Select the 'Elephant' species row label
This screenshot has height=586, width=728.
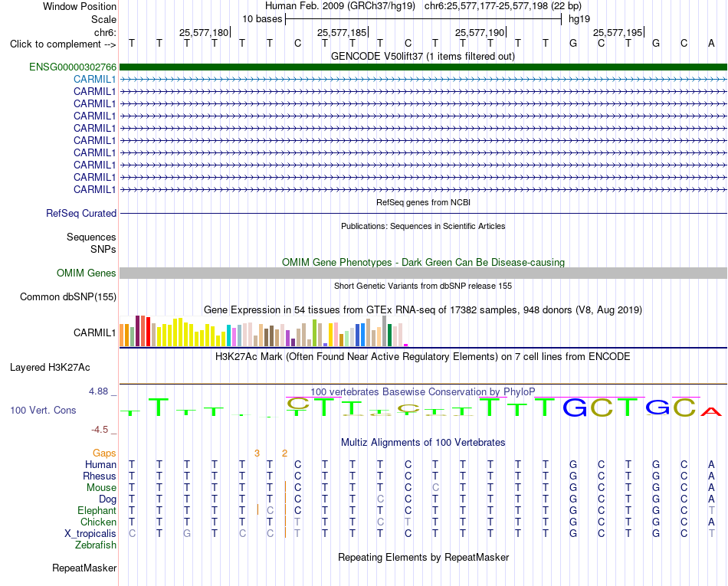(97, 510)
